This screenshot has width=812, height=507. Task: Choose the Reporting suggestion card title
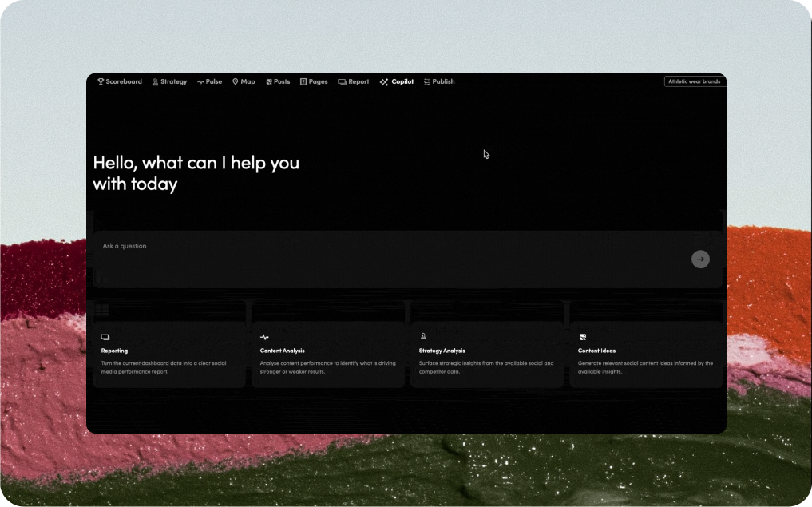click(114, 351)
